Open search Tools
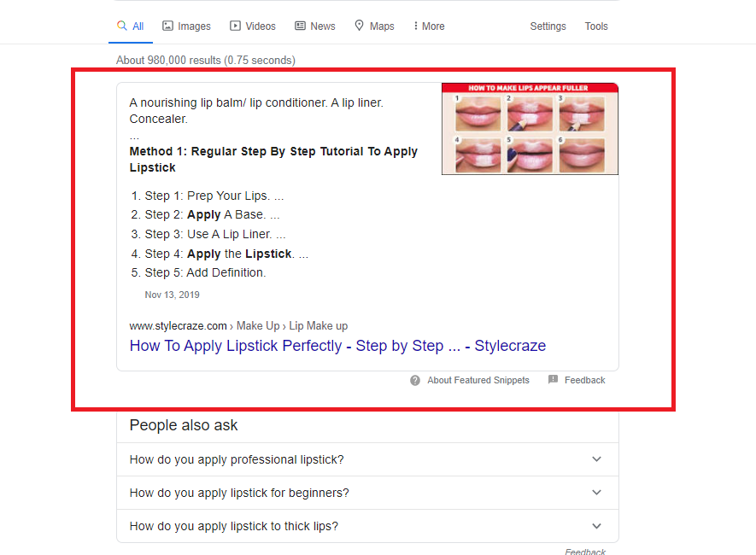This screenshot has width=756, height=555. tap(596, 26)
